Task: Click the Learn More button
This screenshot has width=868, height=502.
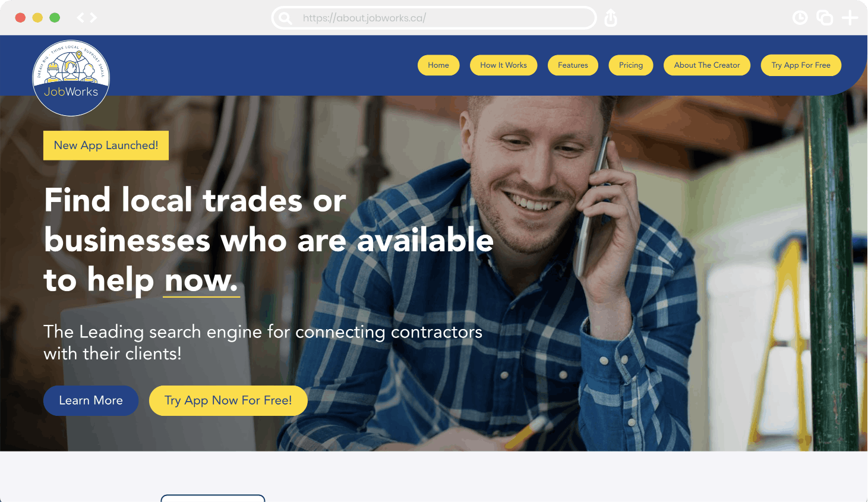Action: coord(91,400)
